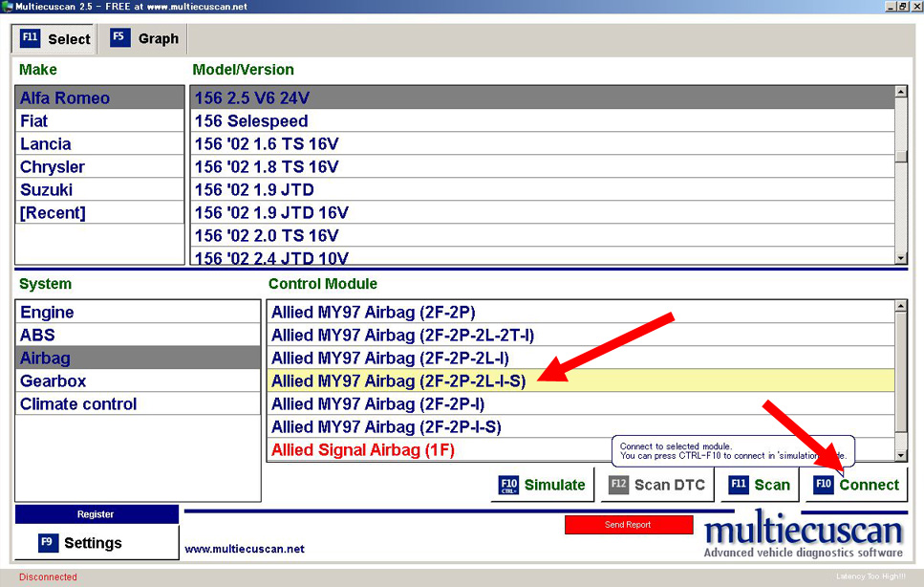Select Allied MY97 Airbag (2F-2P) module
Image resolution: width=924 pixels, height=587 pixels.
click(580, 312)
